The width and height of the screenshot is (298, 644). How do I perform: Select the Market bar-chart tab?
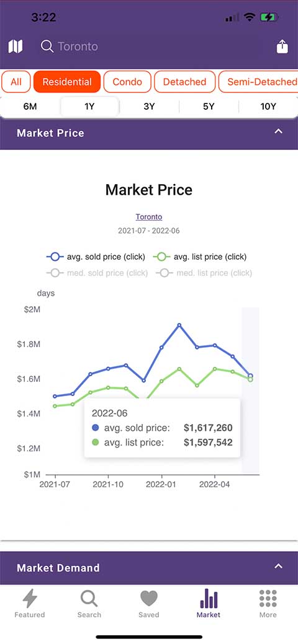208,603
